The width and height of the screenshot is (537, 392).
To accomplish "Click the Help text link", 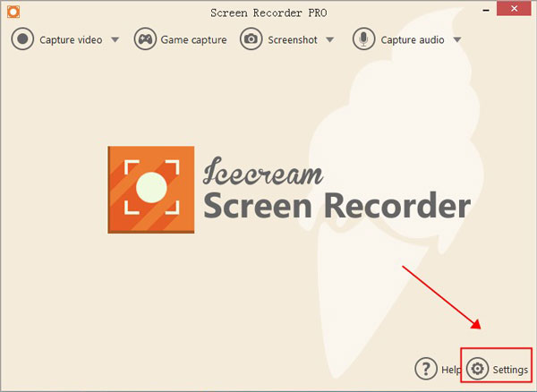I will [451, 370].
